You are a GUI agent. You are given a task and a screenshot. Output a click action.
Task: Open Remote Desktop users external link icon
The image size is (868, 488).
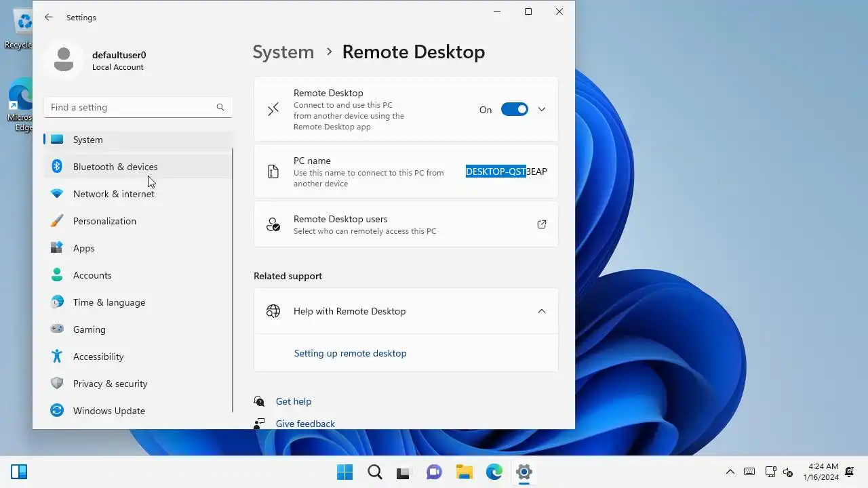coord(542,224)
